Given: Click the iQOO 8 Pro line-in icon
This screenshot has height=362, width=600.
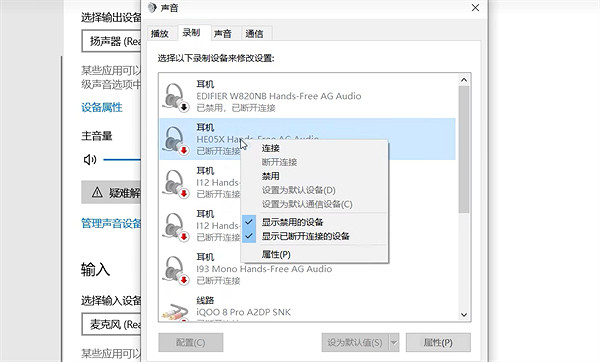Looking at the screenshot, I should click(175, 311).
